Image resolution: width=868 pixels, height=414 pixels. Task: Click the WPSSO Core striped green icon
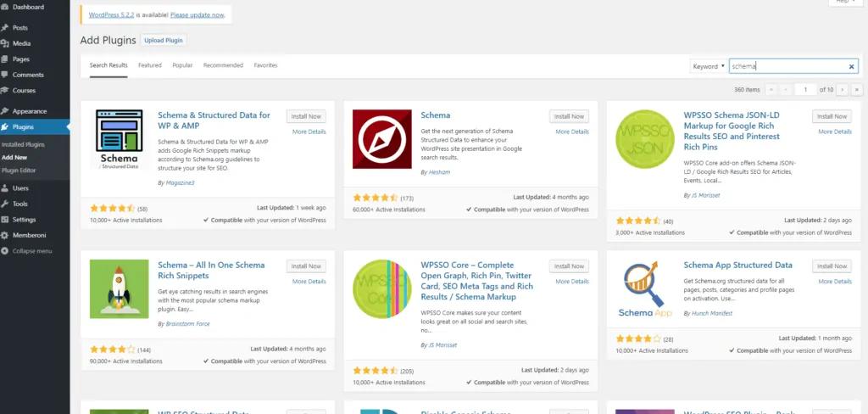tap(382, 288)
